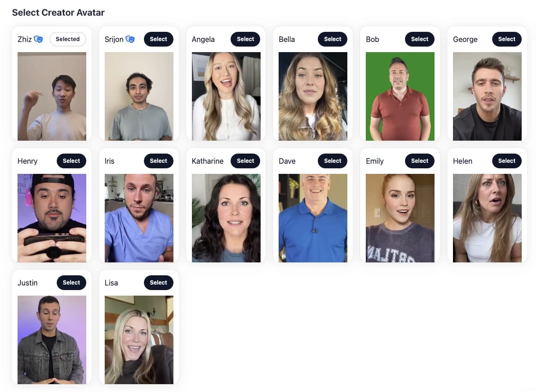The image size is (536, 392).
Task: Select the Srijon avatar
Action: (x=158, y=39)
